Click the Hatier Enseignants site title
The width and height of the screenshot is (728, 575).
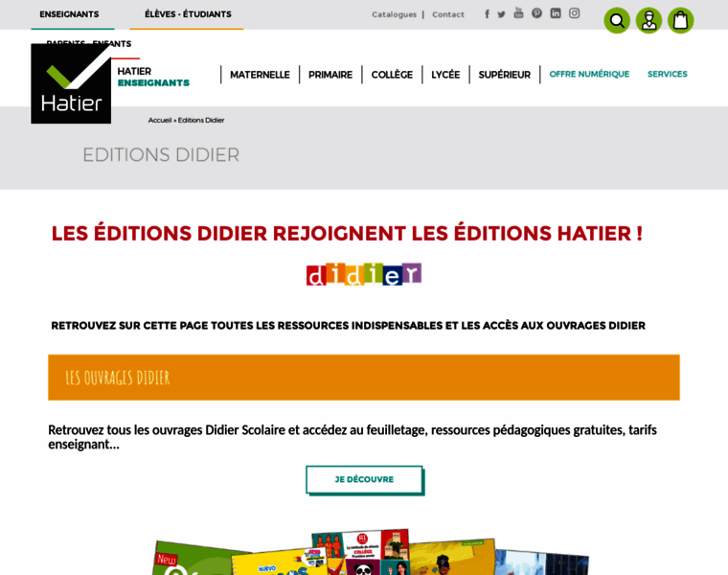[x=153, y=77]
